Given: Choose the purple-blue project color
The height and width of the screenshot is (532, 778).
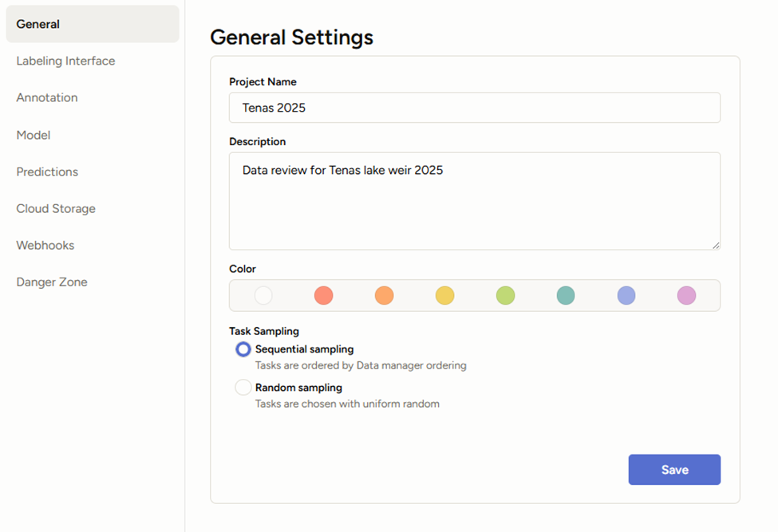Looking at the screenshot, I should tap(626, 295).
